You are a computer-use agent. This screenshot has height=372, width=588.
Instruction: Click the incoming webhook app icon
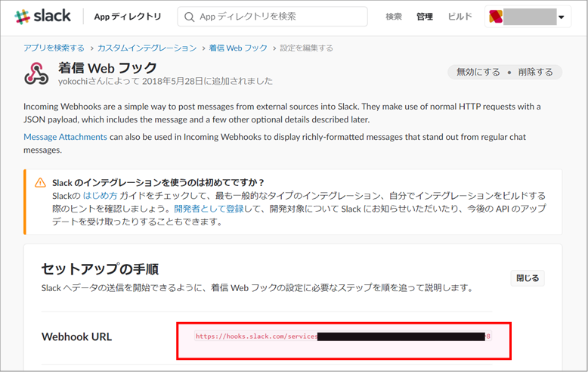point(36,73)
